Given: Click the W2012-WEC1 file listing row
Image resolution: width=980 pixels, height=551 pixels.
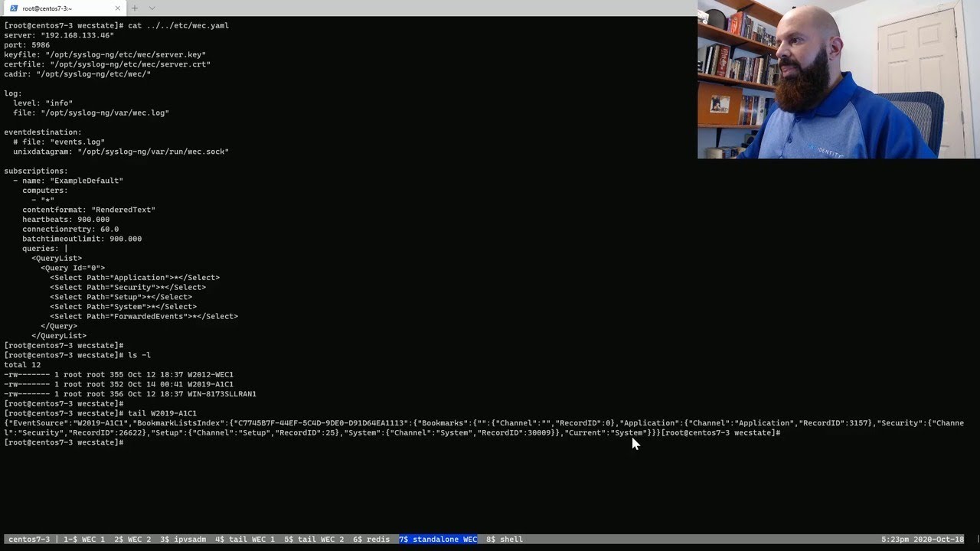Looking at the screenshot, I should coord(119,375).
